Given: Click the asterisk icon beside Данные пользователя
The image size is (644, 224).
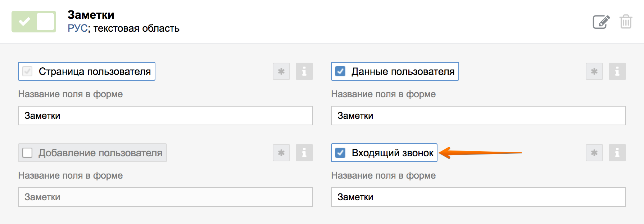Looking at the screenshot, I should click(x=594, y=71).
